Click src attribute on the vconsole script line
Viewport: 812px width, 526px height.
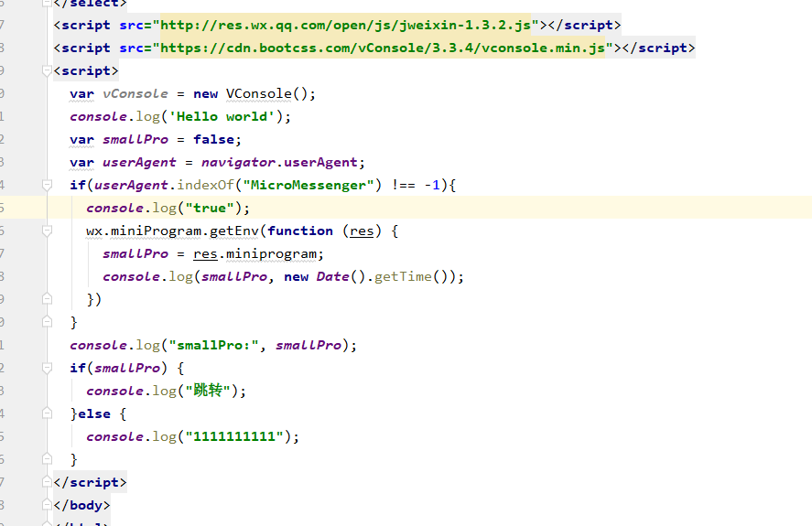pos(132,48)
